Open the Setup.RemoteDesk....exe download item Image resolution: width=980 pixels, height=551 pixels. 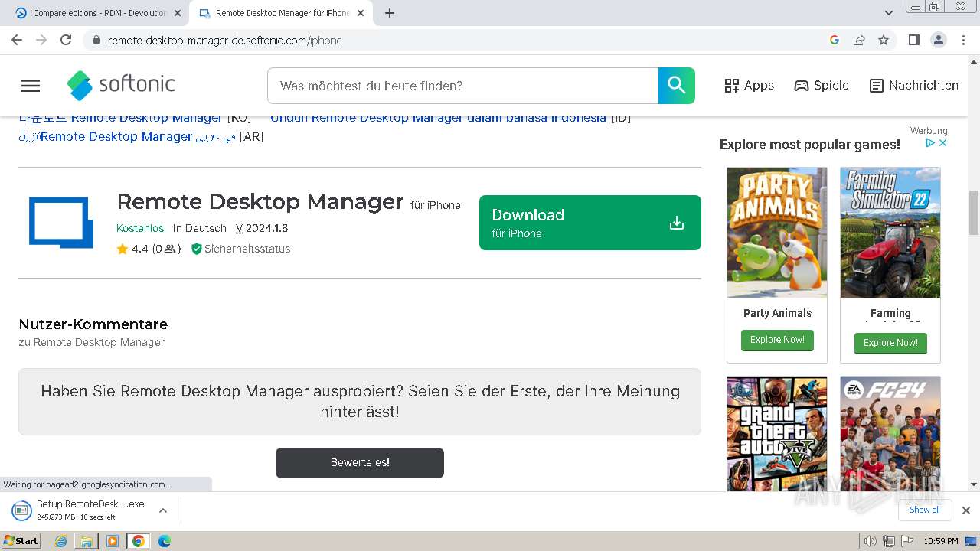pyautogui.click(x=79, y=510)
